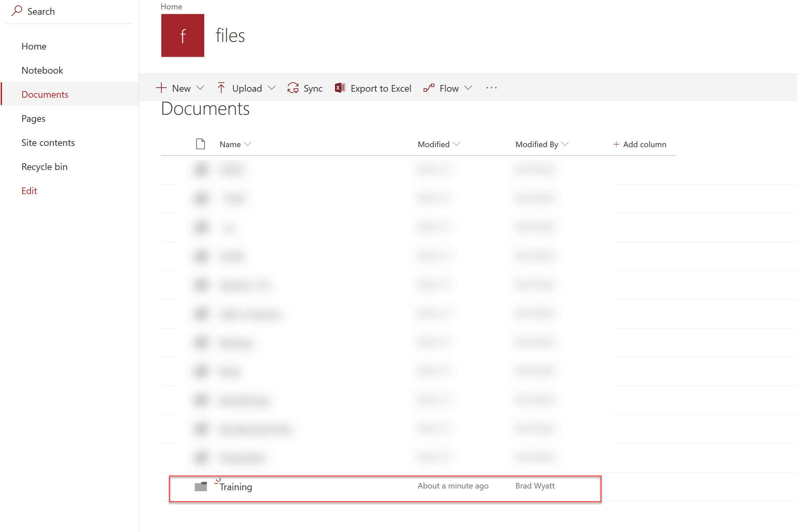Click the search magnifier icon
This screenshot has width=797, height=532.
click(x=17, y=11)
